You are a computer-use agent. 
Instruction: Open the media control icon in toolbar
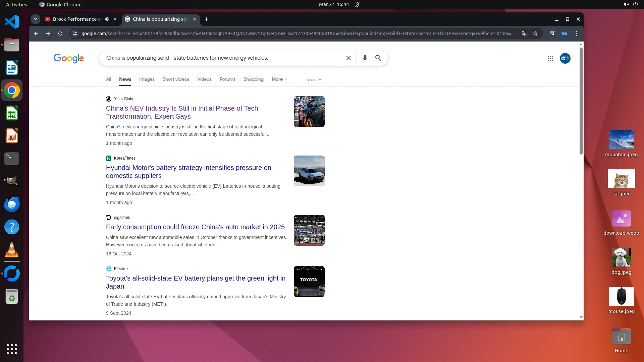pos(552,34)
